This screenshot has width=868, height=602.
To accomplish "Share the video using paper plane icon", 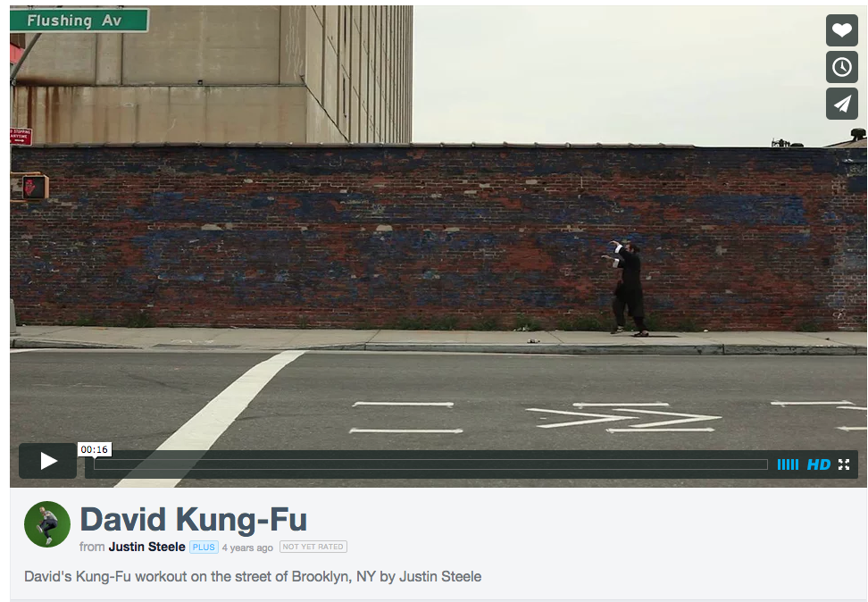I will (842, 104).
